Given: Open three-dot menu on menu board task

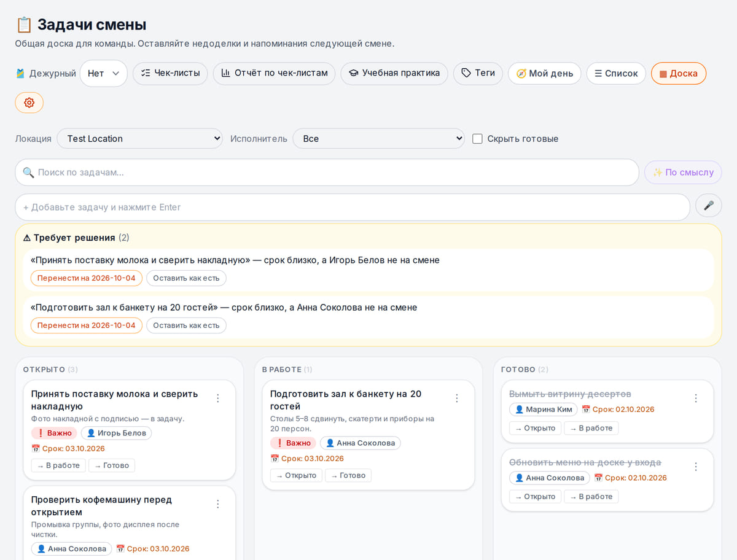Looking at the screenshot, I should pos(695,466).
